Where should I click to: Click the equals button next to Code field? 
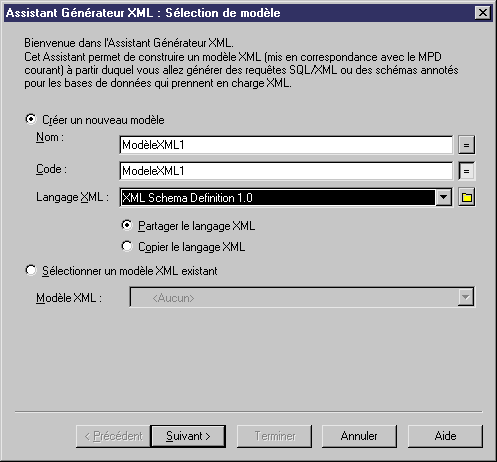tap(466, 171)
